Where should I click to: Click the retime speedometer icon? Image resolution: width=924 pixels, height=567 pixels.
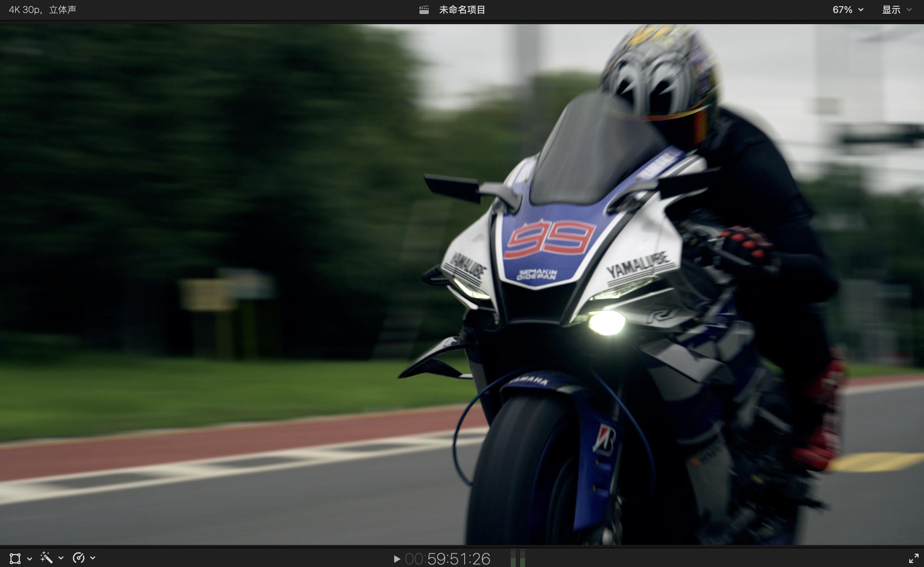coord(78,558)
